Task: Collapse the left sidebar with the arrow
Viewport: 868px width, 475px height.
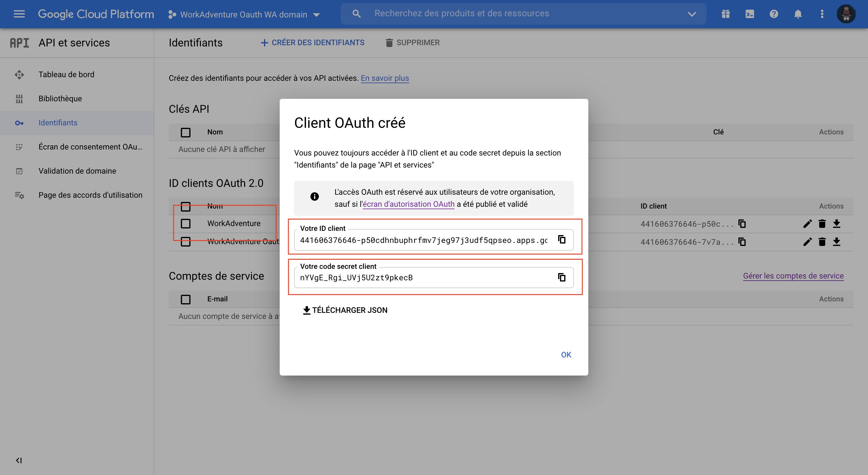Action: tap(18, 460)
